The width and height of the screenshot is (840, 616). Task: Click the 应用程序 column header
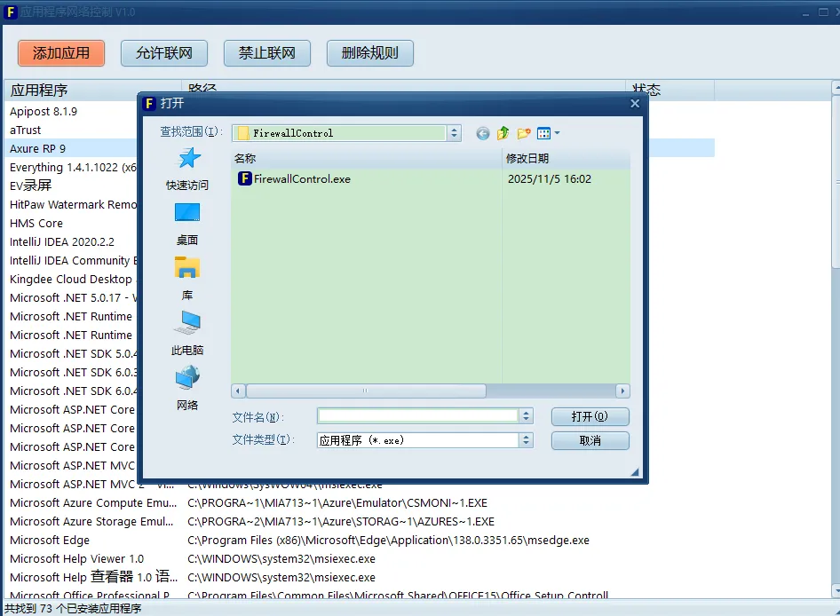tap(93, 90)
